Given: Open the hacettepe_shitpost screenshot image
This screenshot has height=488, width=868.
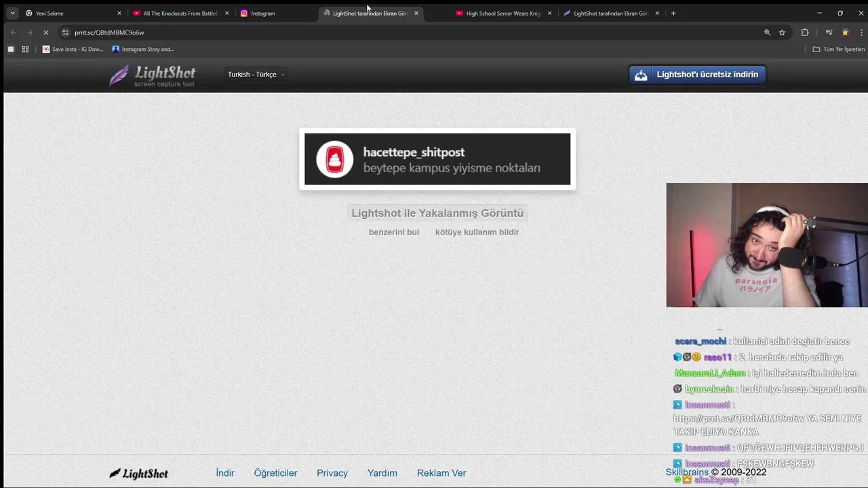Looking at the screenshot, I should pyautogui.click(x=437, y=159).
